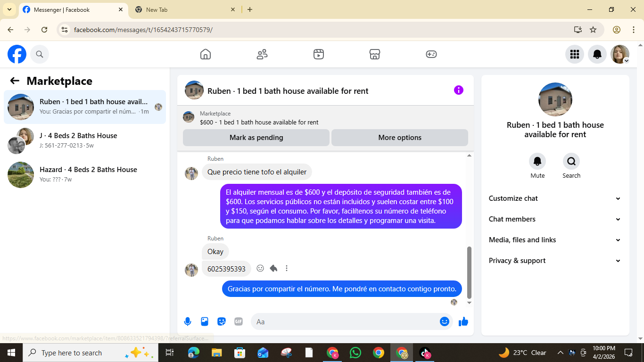Viewport: 644px width, 362px height.
Task: Attach a photo with the image icon
Action: [205, 321]
